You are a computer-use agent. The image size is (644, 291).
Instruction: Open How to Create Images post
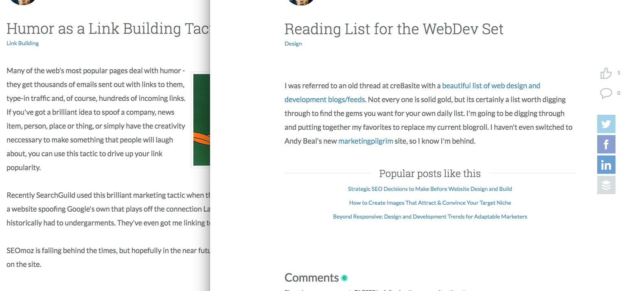click(430, 203)
